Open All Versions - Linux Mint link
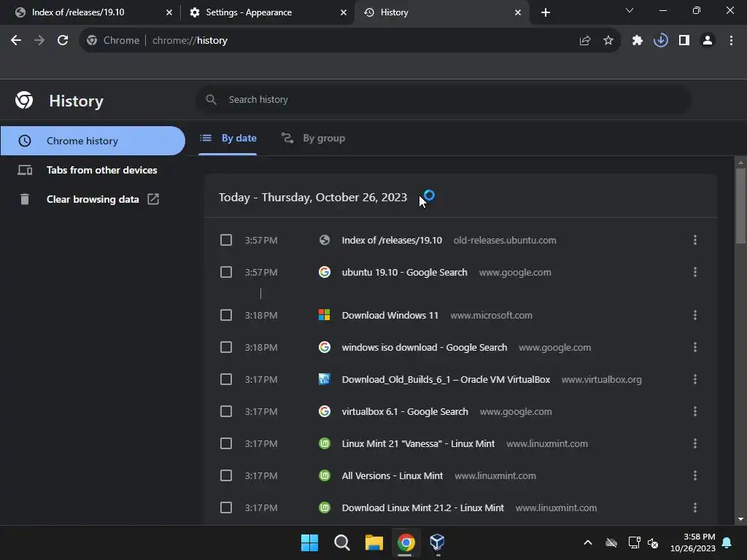This screenshot has width=747, height=560. [x=392, y=475]
